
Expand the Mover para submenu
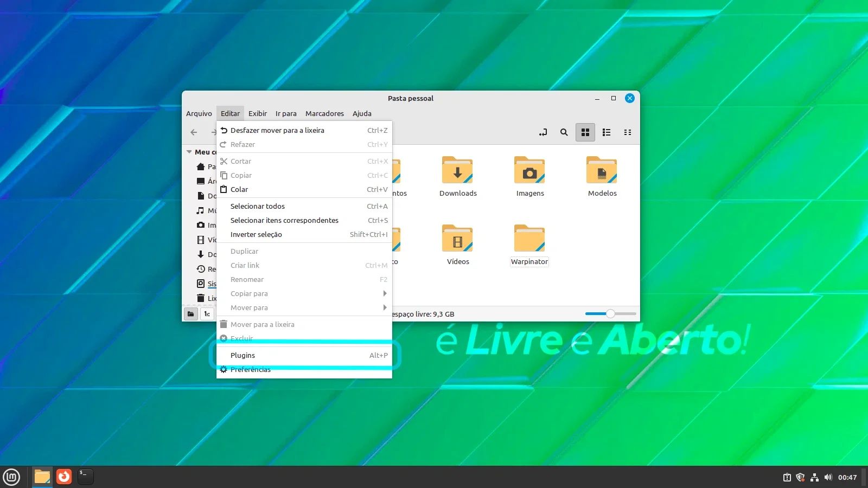click(x=304, y=307)
